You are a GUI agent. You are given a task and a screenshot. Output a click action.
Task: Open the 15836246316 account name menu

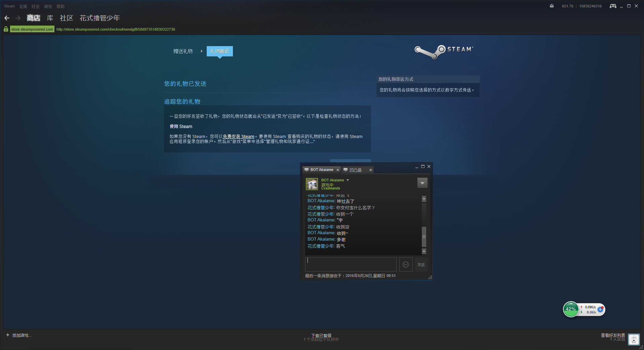591,6
